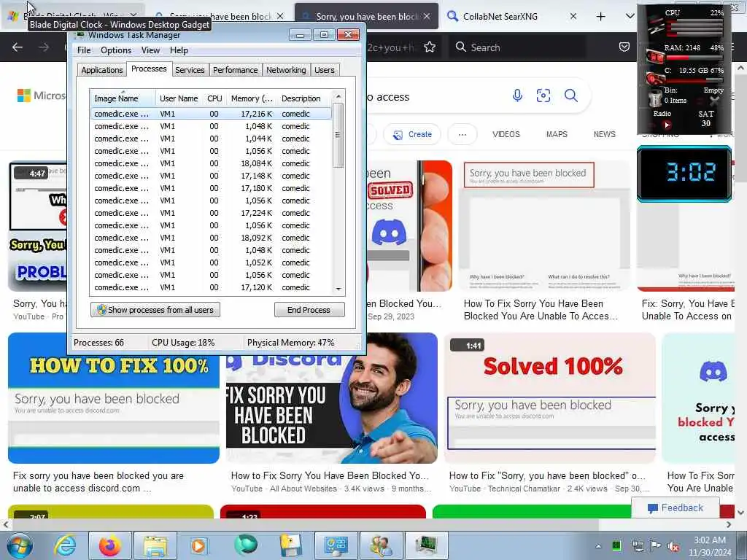Screen dimensions: 747x560
Task: Switch to Bing NEWS results
Action: [604, 134]
